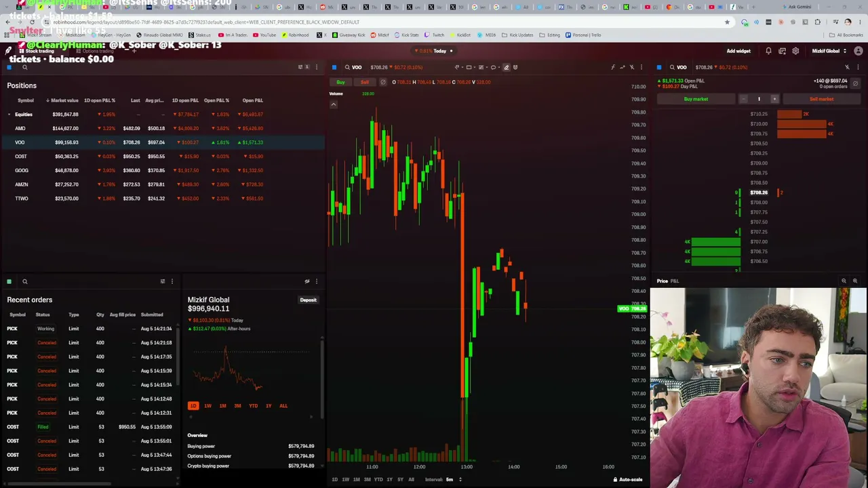This screenshot has width=868, height=488.
Task: Open the Robinhood feather logo
Action: pos(8,51)
